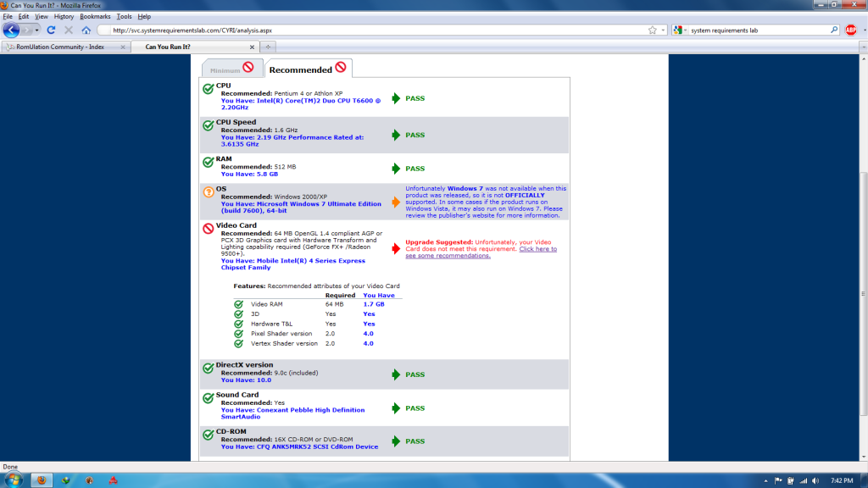This screenshot has width=868, height=488.
Task: Click the Action Center flag tray icon
Action: [x=778, y=481]
